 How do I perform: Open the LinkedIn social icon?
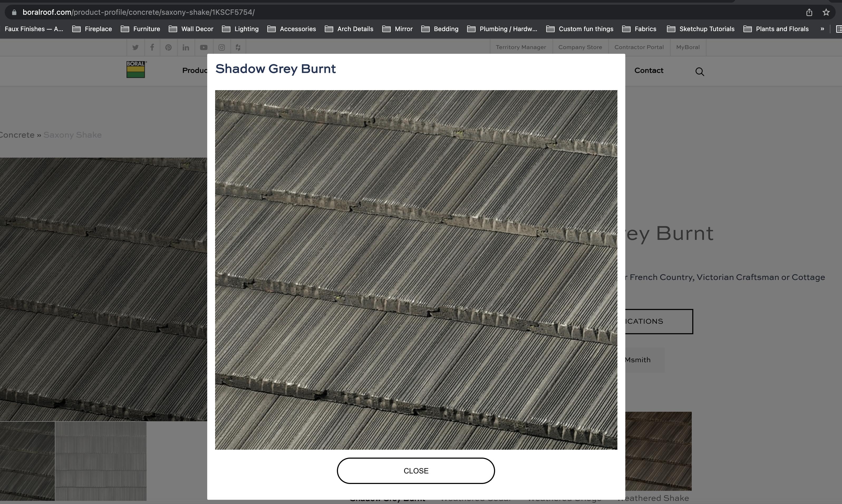[x=185, y=47]
